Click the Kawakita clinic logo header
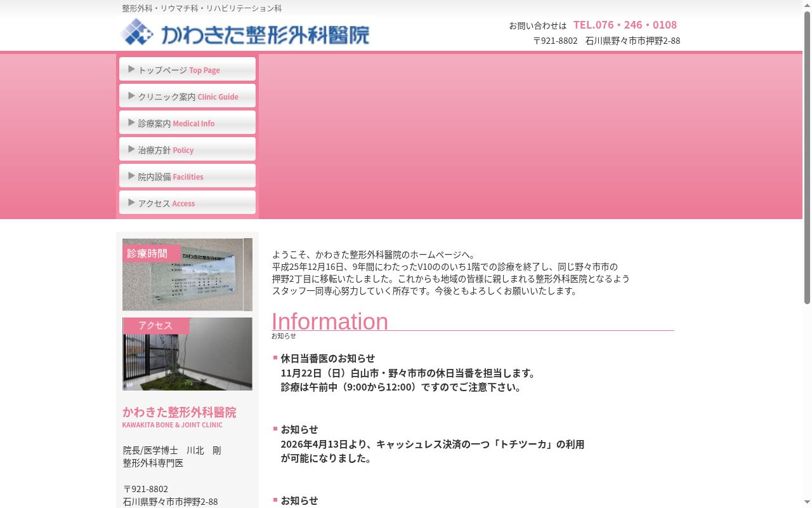Screen dimensions: 812x508 (x=246, y=32)
